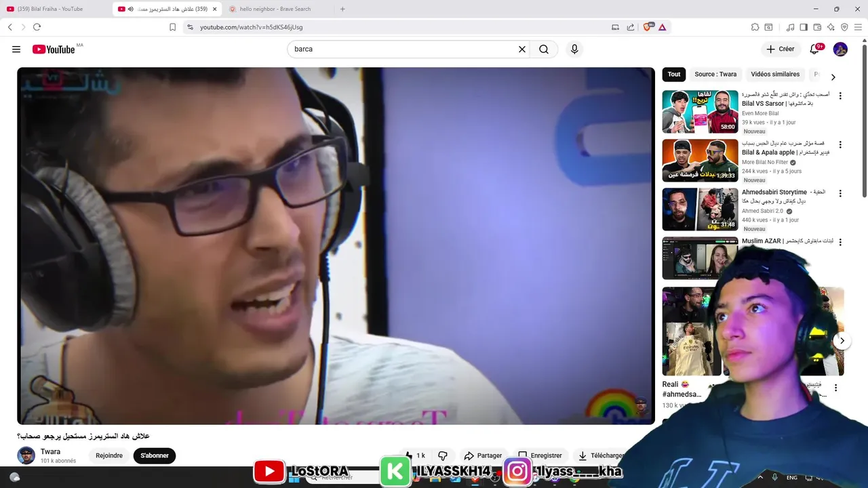Like the video showing 1 k
The width and height of the screenshot is (868, 488).
click(415, 455)
